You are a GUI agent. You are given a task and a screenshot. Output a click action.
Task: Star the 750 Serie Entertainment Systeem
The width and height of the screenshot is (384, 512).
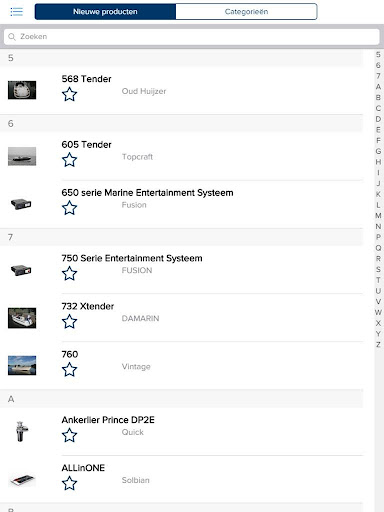[69, 274]
